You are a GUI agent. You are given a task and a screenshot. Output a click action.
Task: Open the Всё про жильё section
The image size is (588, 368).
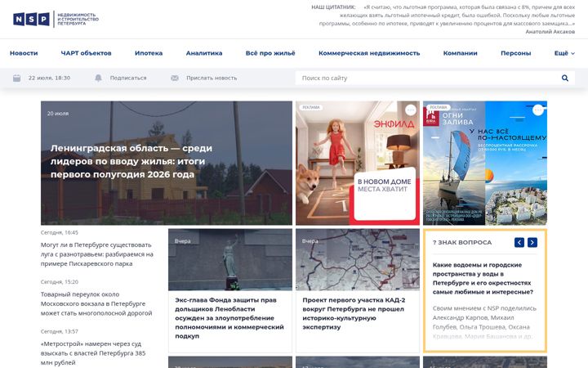click(x=270, y=53)
